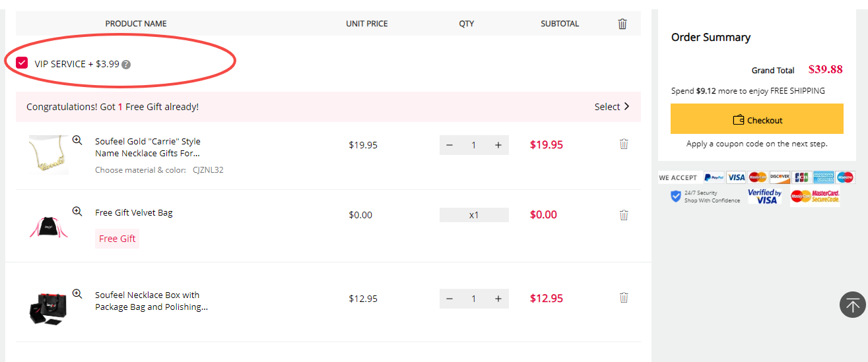Click the MasterCard SecureCode badge
Image resolution: width=868 pixels, height=362 pixels.
click(815, 196)
